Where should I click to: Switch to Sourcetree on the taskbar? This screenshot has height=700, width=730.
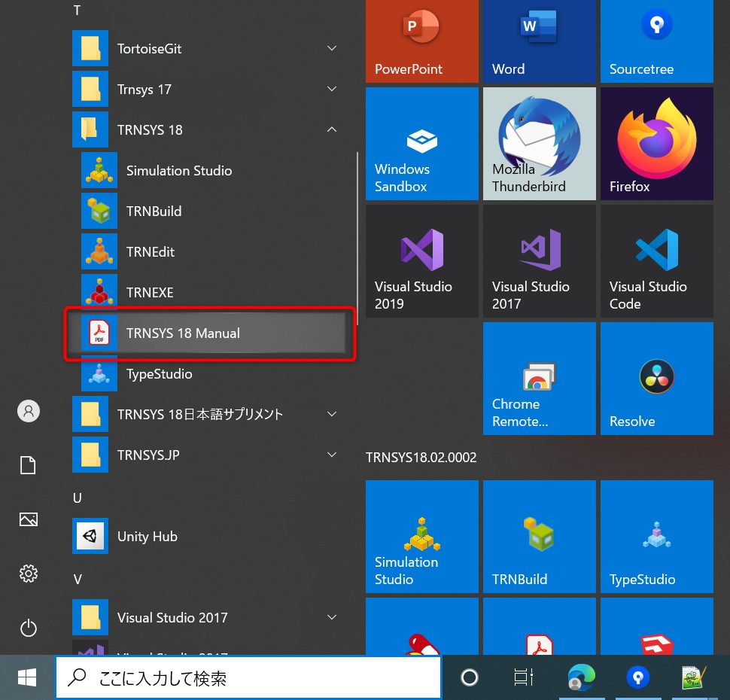point(638,677)
